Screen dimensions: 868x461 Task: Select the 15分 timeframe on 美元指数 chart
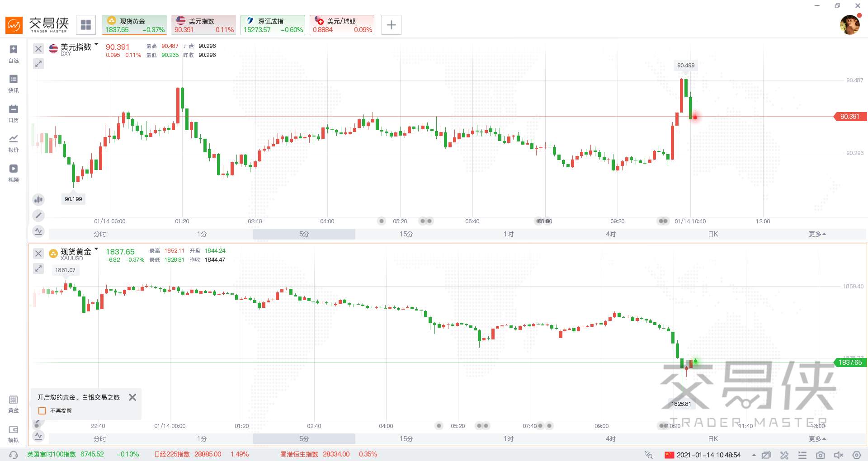tap(406, 234)
